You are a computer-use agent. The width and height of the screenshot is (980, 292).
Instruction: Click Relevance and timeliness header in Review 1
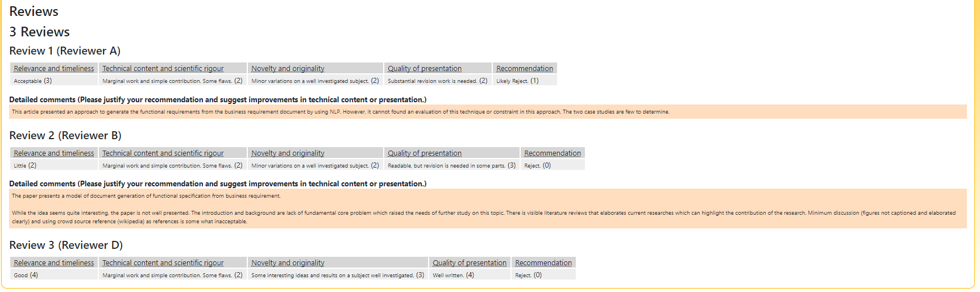click(x=54, y=69)
